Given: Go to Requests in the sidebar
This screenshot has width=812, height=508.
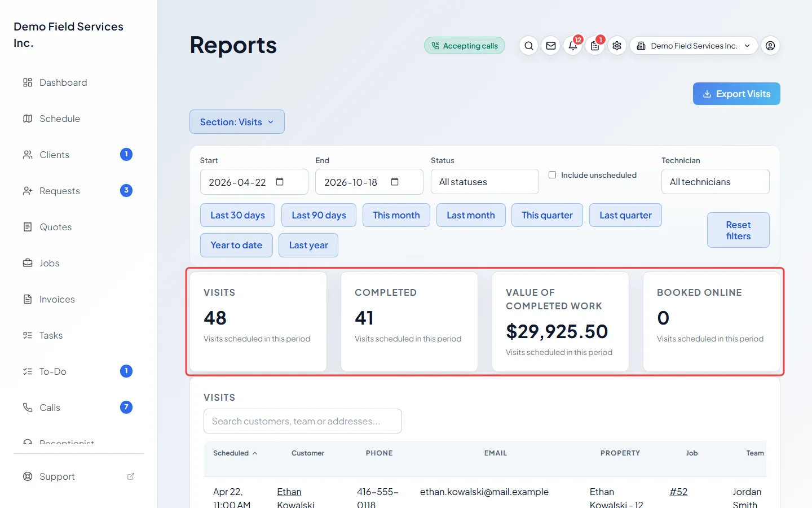Looking at the screenshot, I should (x=78, y=191).
